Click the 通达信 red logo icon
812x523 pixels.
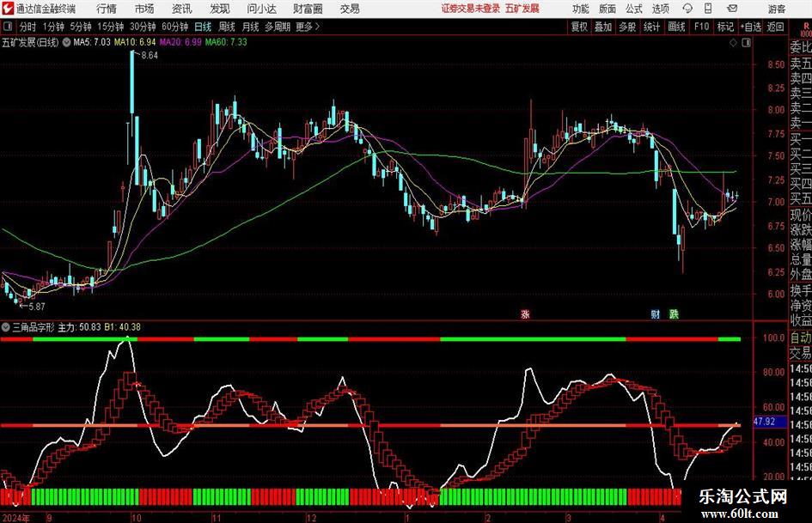point(8,9)
